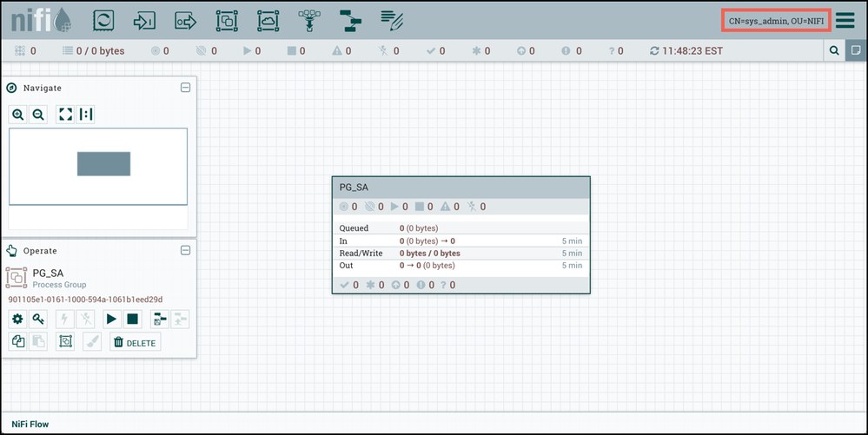This screenshot has width=868, height=435.
Task: Open configuration gear in Operate panel
Action: 17,320
